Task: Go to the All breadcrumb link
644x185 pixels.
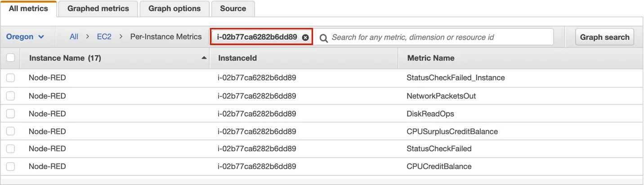Action: click(74, 37)
